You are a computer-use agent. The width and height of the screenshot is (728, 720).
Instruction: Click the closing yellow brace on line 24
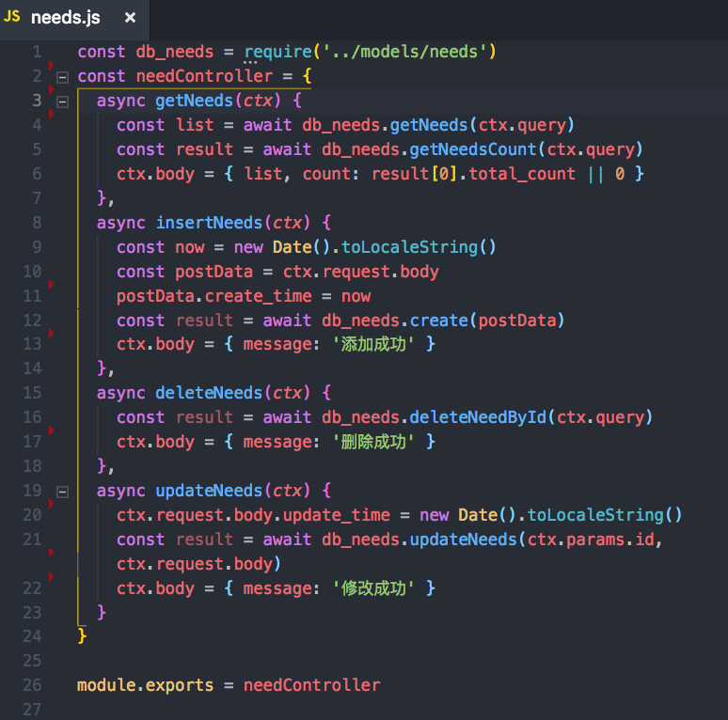click(82, 635)
